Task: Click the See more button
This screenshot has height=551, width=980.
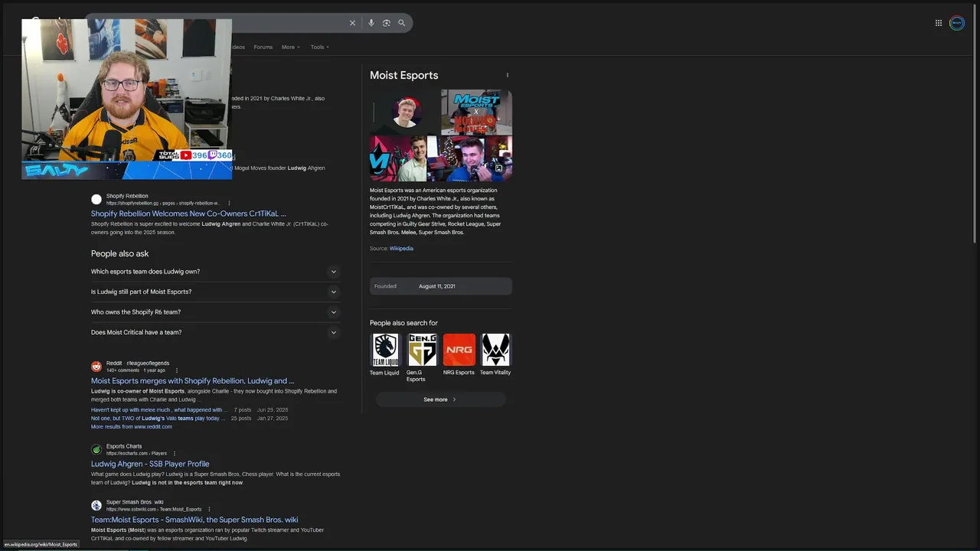Action: (x=440, y=399)
